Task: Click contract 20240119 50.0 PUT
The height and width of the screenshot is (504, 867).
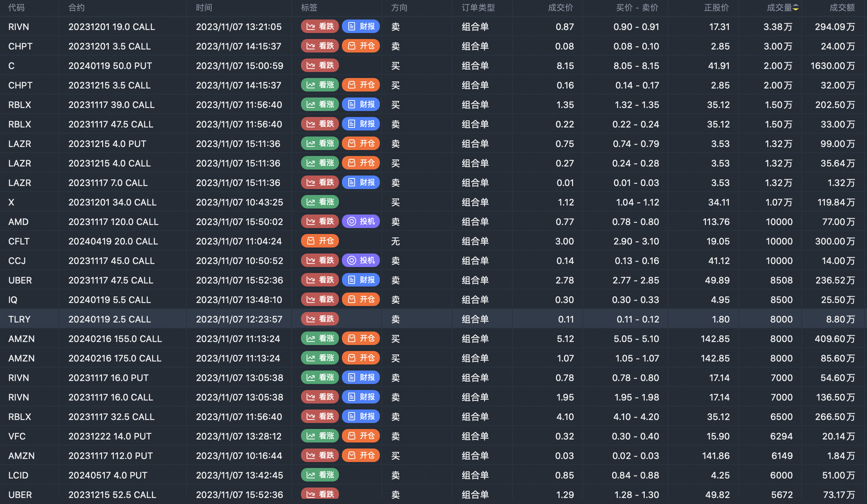Action: tap(110, 66)
